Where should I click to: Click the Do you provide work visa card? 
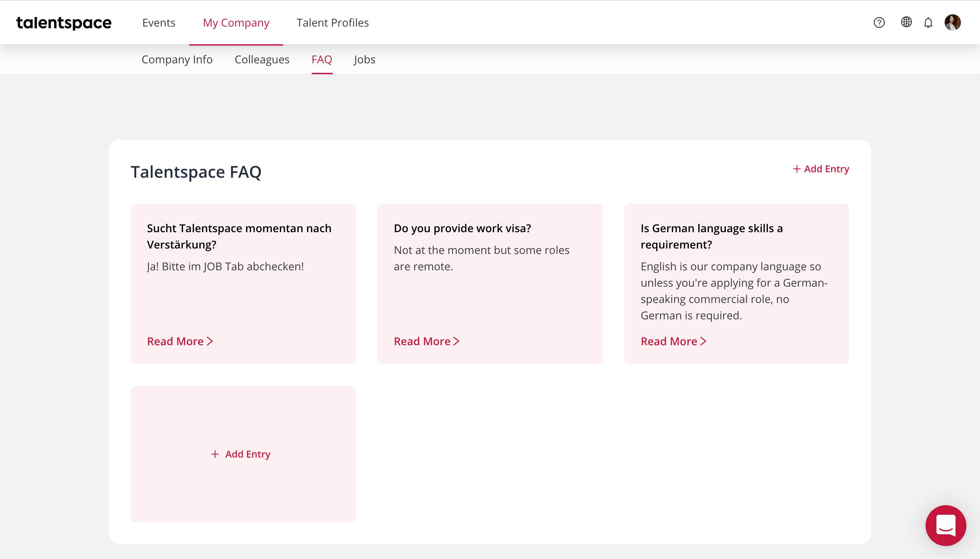pos(490,284)
